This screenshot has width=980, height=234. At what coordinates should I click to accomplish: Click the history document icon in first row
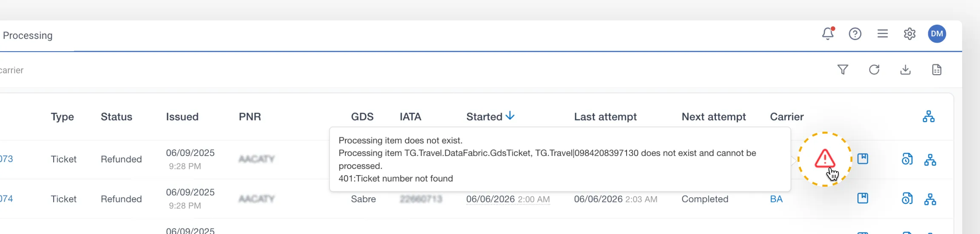click(907, 159)
